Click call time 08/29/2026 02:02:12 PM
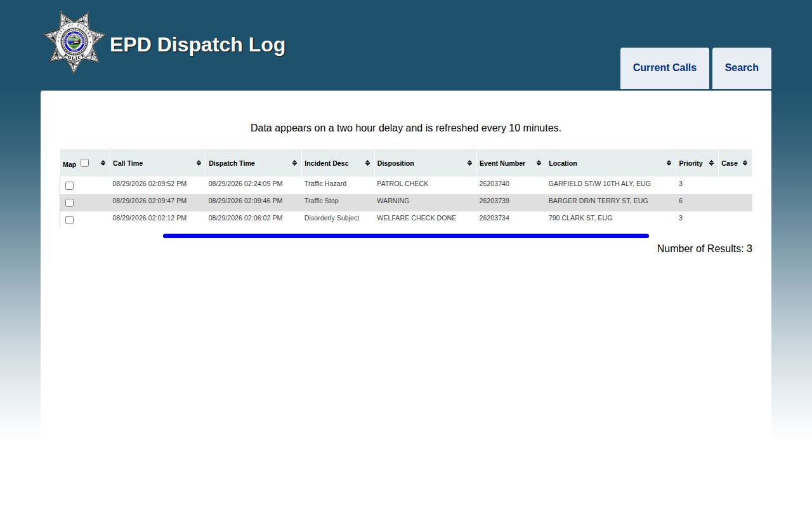The height and width of the screenshot is (508, 812). 150,218
